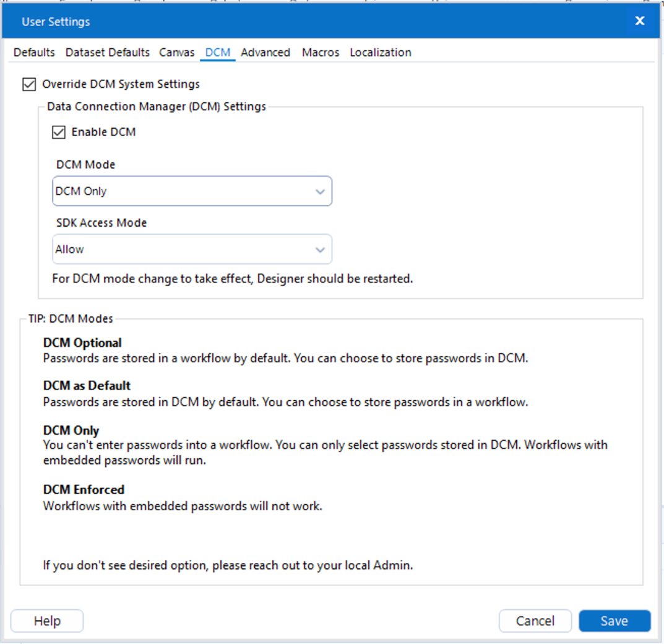Close the User Settings dialog
The image size is (664, 644).
(x=639, y=20)
